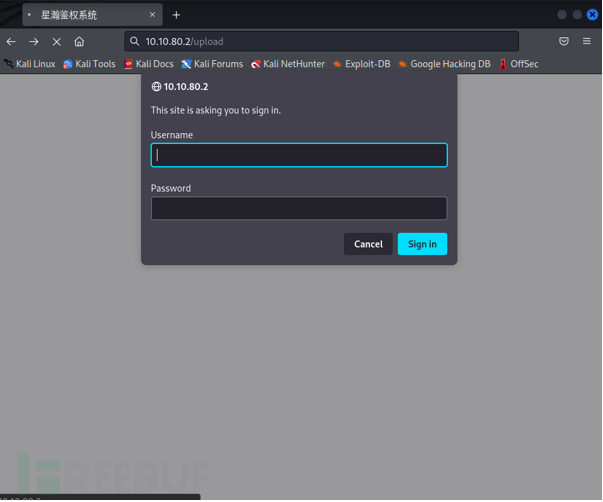Click the Username label

pyautogui.click(x=172, y=135)
